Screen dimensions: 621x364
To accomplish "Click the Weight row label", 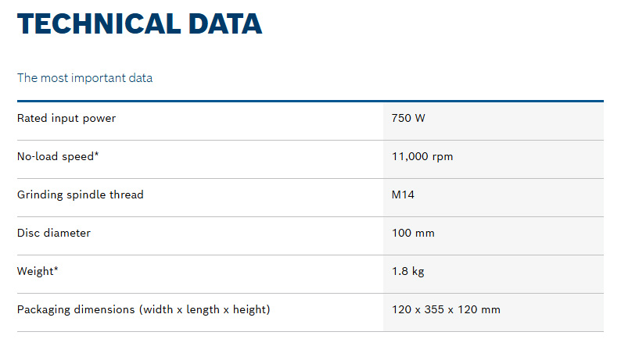I will click(35, 272).
